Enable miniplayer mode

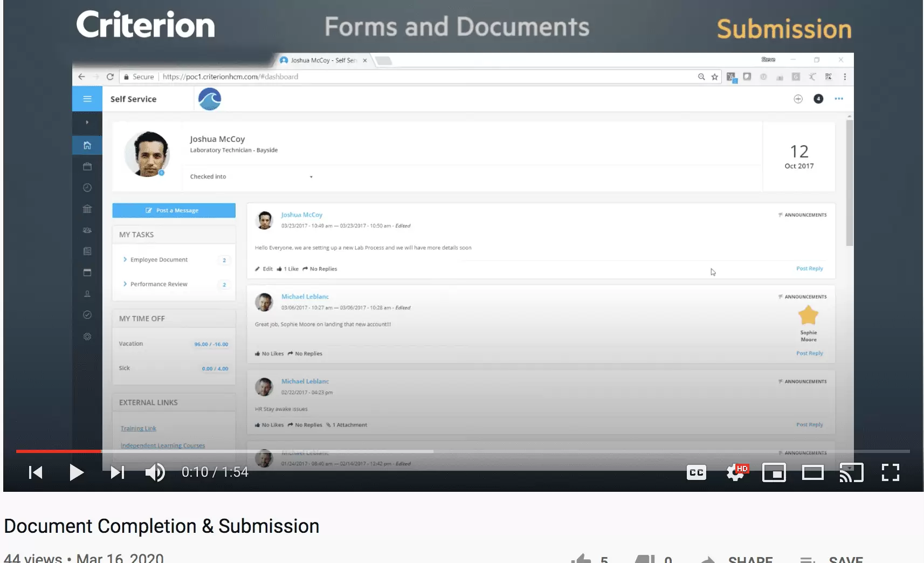774,473
